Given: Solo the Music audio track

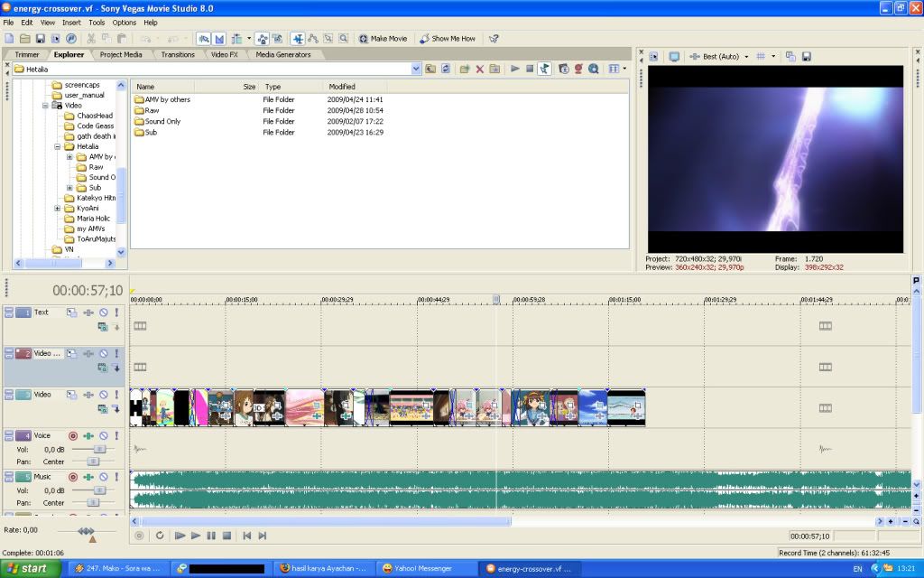Looking at the screenshot, I should 116,477.
